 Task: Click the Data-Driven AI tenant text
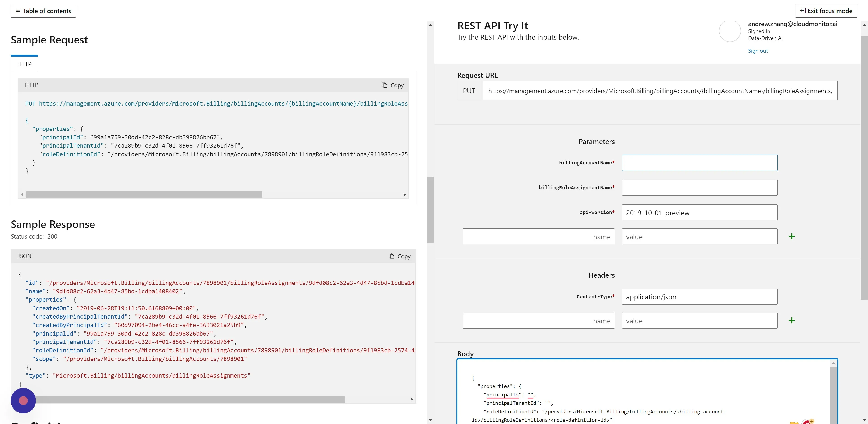pos(765,38)
